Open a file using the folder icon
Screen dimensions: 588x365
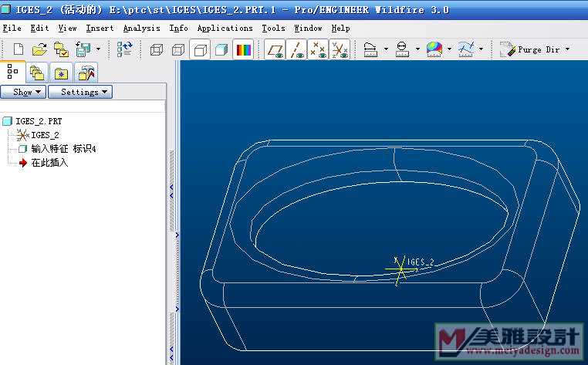(x=39, y=49)
